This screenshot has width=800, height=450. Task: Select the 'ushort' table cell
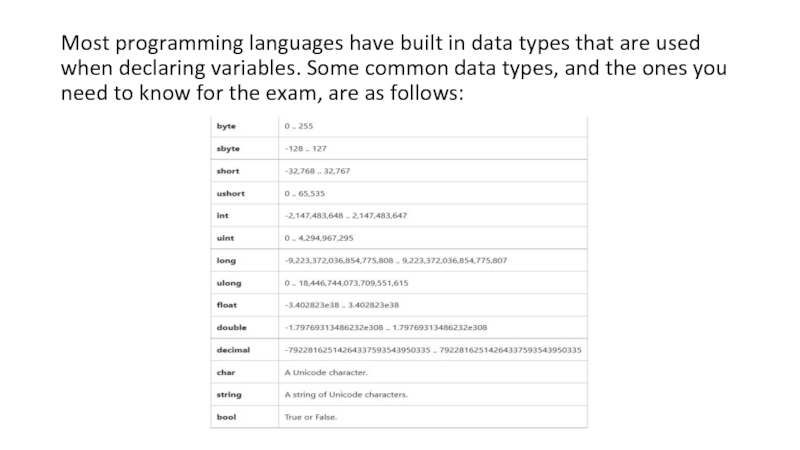pyautogui.click(x=230, y=193)
